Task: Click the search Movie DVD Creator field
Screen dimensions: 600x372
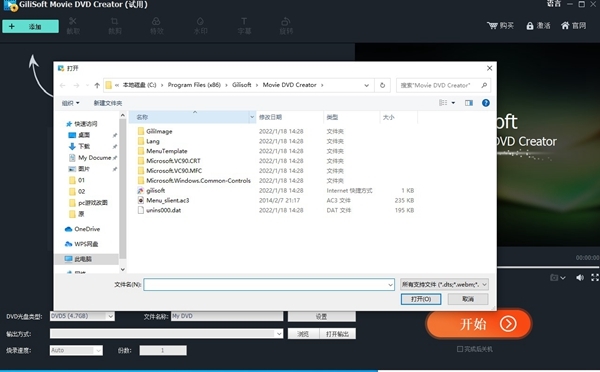Action: pos(443,85)
